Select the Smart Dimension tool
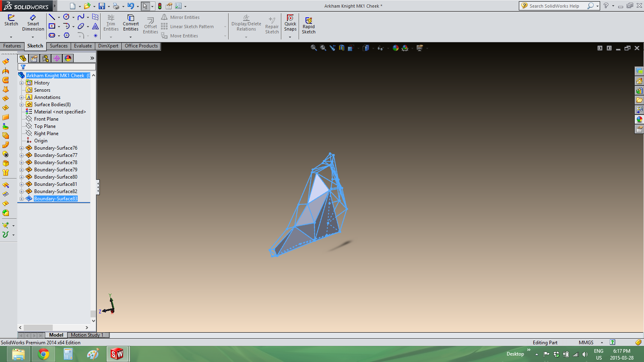 [33, 23]
